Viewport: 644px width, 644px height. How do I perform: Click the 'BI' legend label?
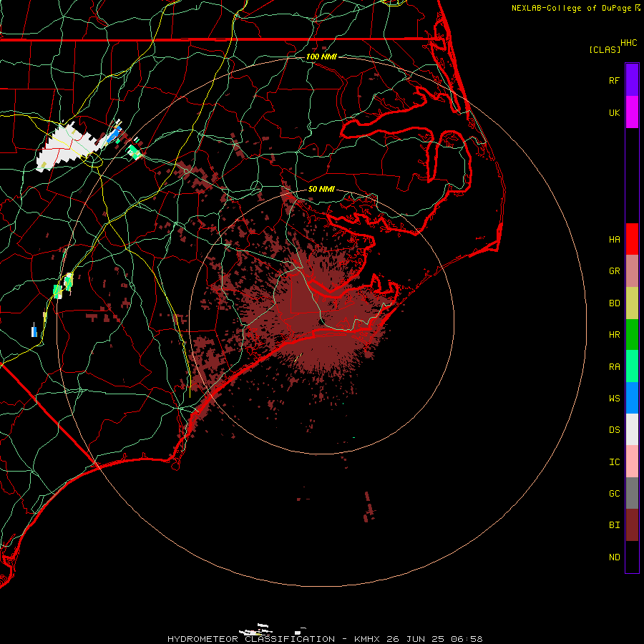tap(614, 525)
